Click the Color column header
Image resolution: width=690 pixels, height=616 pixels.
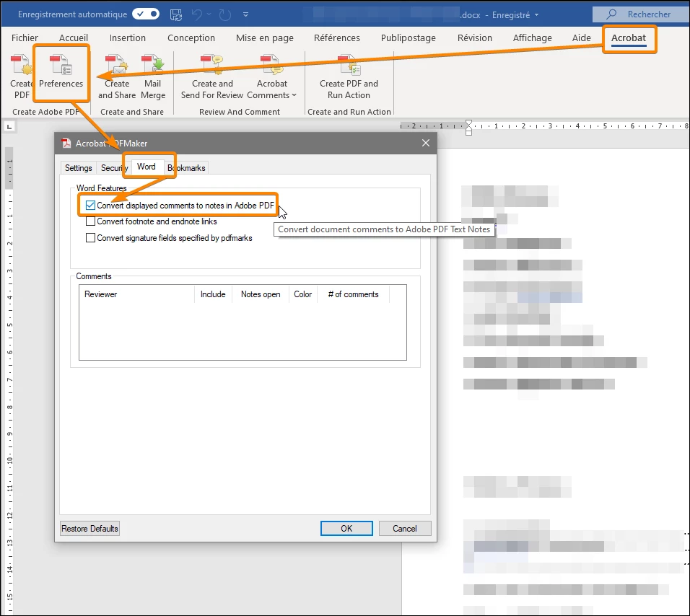click(302, 294)
